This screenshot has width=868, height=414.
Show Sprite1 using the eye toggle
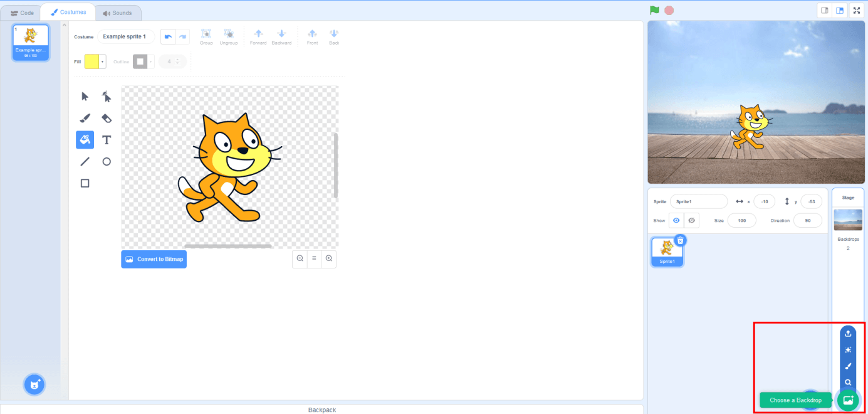(x=676, y=220)
